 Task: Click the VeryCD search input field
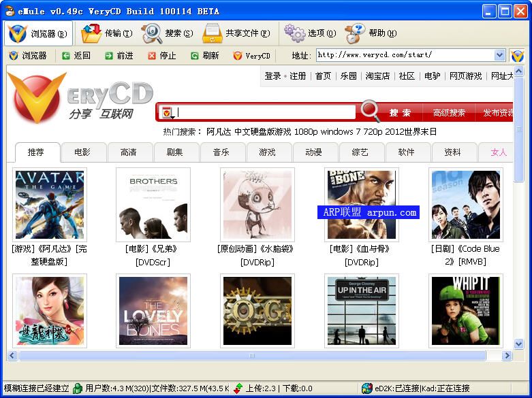[x=266, y=112]
